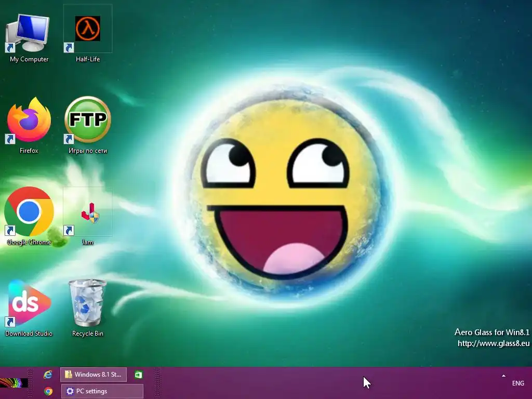The width and height of the screenshot is (532, 399).
Task: Launch Chrome from the taskbar quick launch
Action: click(x=48, y=391)
